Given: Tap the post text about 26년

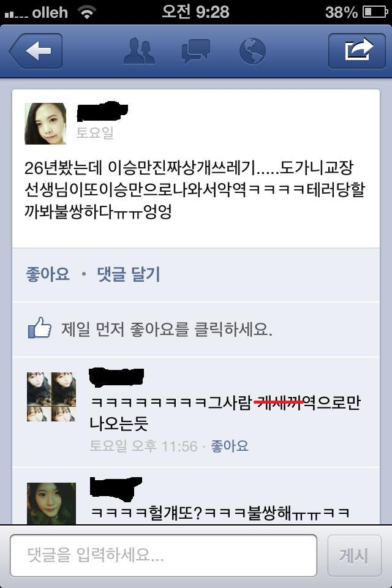Looking at the screenshot, I should [x=195, y=189].
